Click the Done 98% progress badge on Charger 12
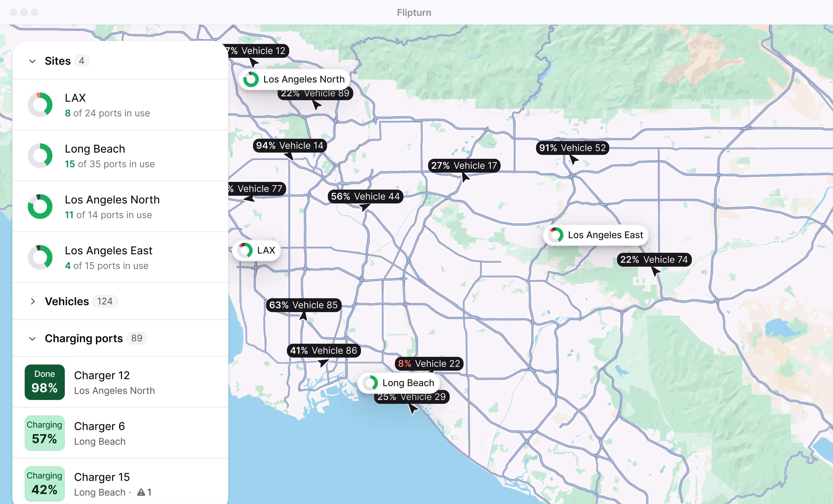 44,382
